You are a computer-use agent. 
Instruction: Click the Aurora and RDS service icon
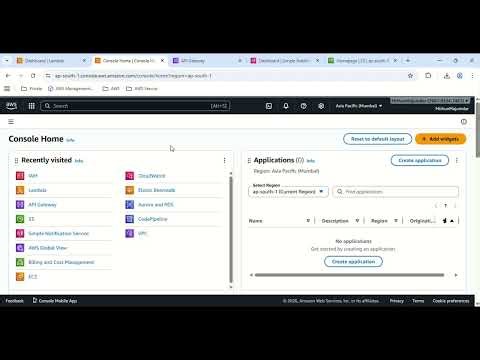(130, 204)
